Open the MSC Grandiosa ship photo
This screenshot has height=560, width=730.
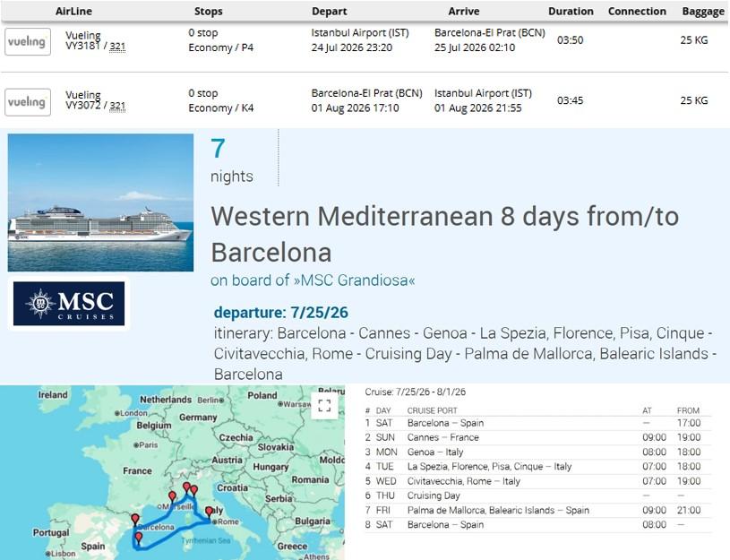point(100,202)
